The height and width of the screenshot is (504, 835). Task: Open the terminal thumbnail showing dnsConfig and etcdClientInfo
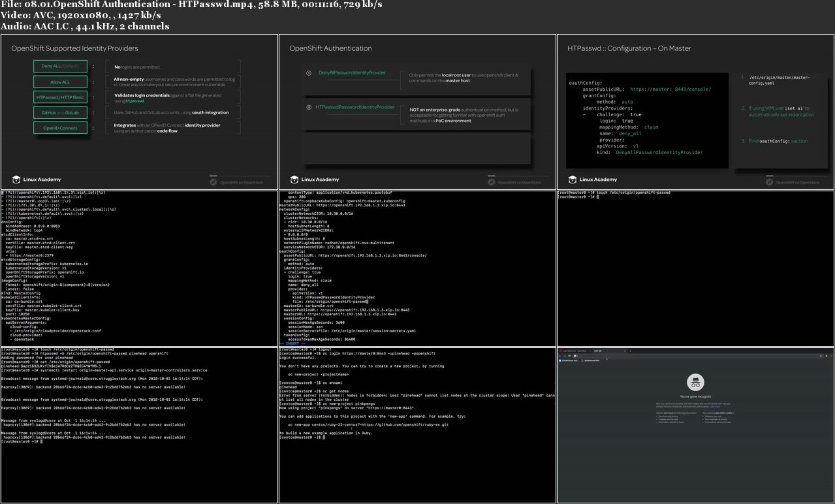(139, 268)
